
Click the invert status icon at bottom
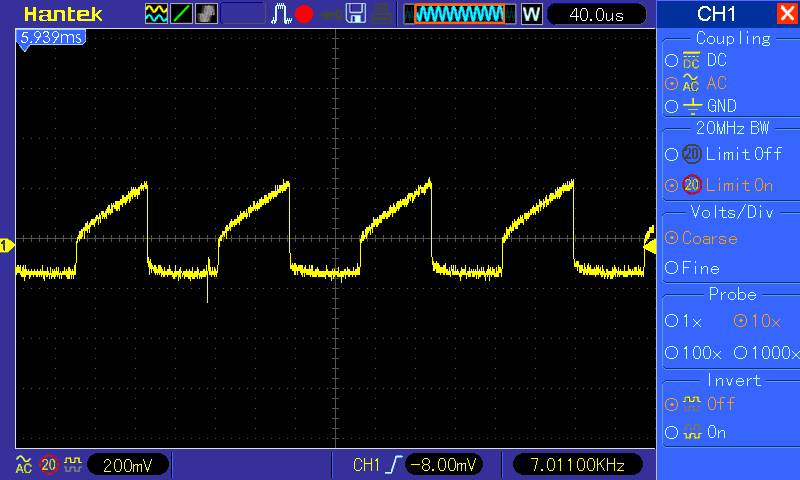[73, 465]
